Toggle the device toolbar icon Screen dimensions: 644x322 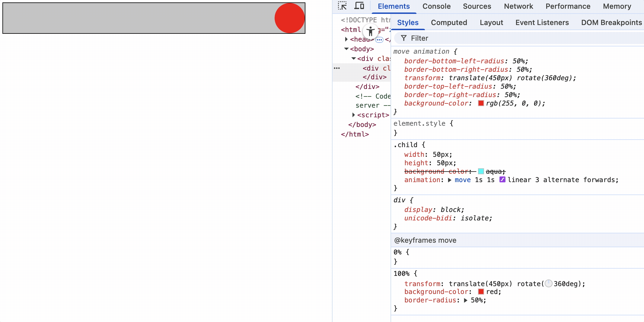click(x=359, y=6)
